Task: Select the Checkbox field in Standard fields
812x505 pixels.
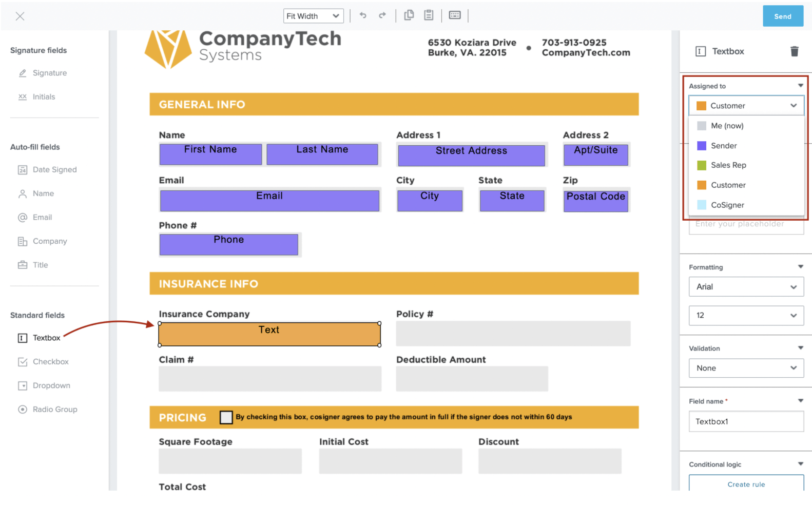Action: coord(49,361)
